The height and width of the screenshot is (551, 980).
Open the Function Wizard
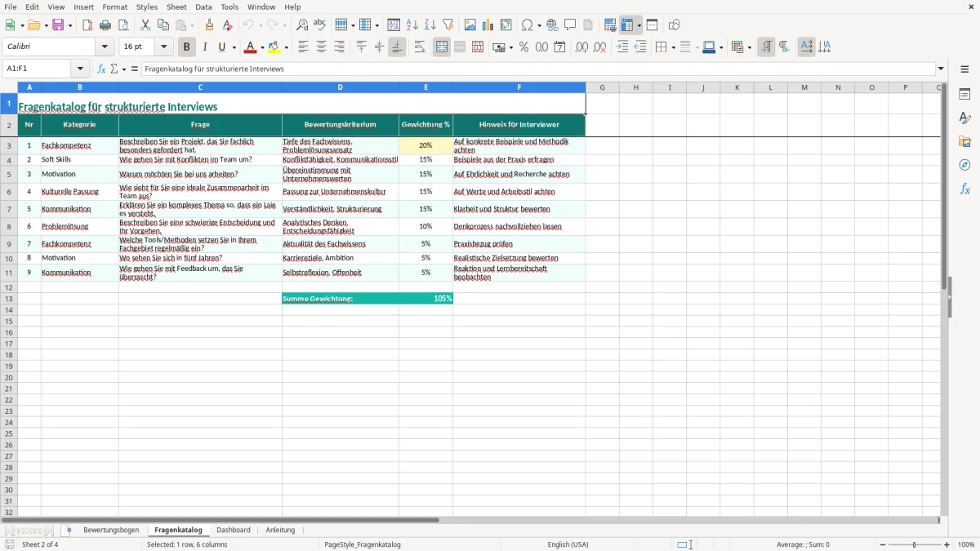[x=102, y=69]
